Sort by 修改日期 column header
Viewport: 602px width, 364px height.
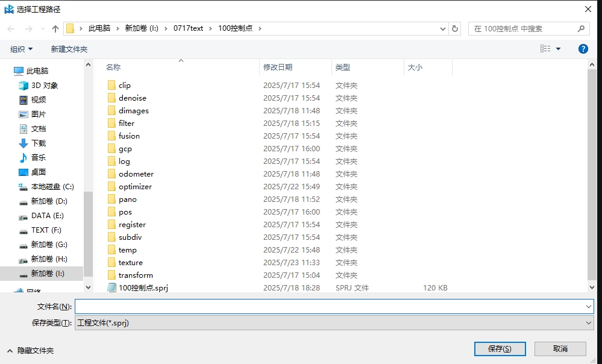[278, 67]
